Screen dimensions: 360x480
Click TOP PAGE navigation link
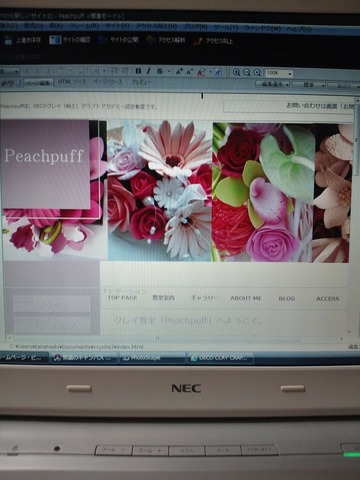tap(122, 297)
